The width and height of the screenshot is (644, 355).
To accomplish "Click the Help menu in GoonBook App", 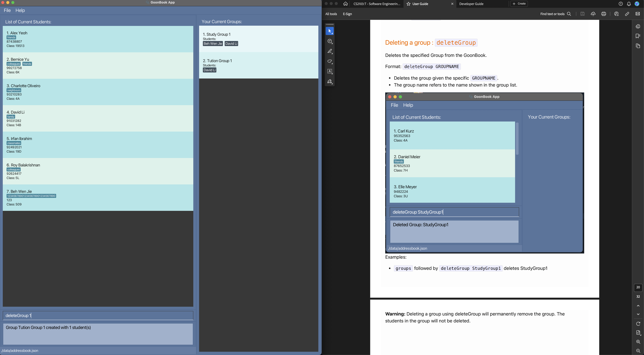I will (x=20, y=10).
